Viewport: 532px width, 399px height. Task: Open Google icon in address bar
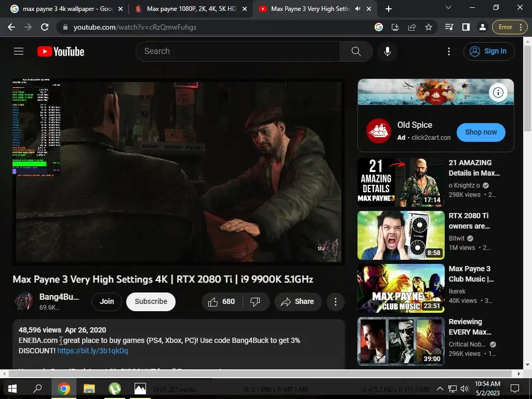point(379,27)
